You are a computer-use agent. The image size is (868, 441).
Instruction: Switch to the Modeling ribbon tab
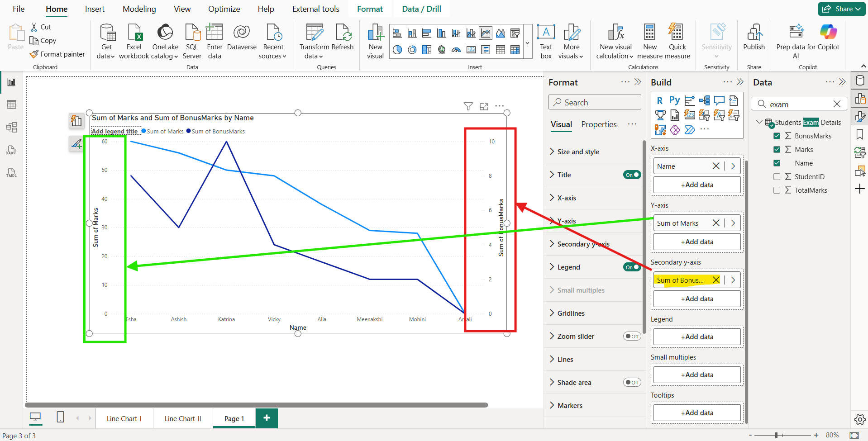(139, 9)
